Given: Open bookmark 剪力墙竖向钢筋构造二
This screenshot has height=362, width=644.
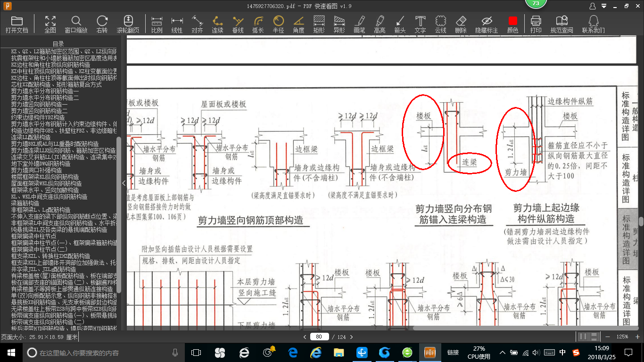Looking at the screenshot, I should (39, 110).
